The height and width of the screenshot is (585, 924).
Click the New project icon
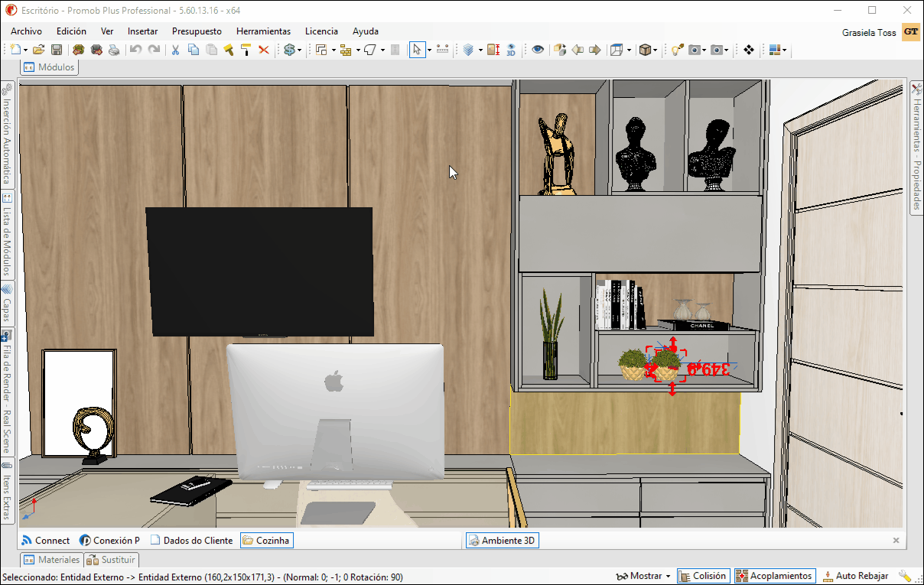pyautogui.click(x=17, y=50)
